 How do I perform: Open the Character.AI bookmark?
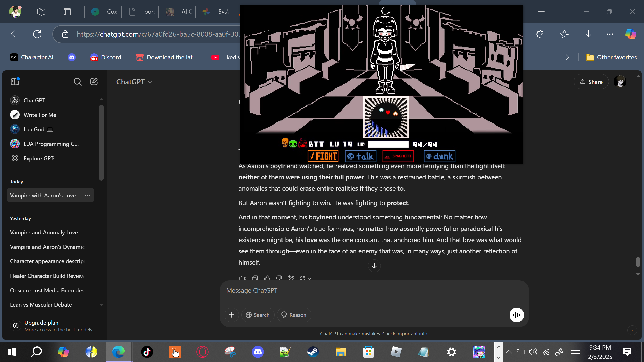click(32, 57)
